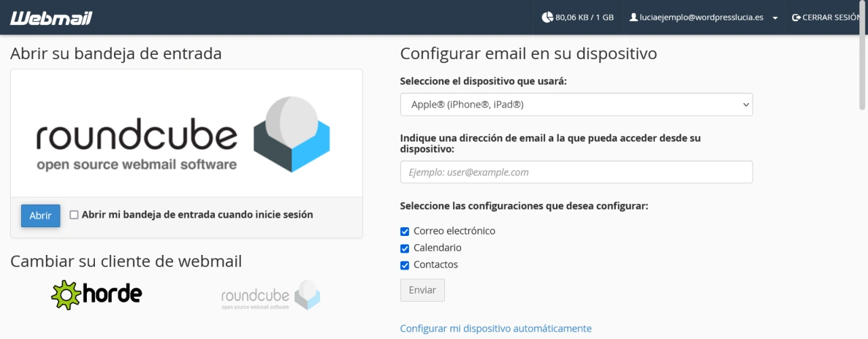The image size is (868, 339).
Task: Click the blue Abrir button
Action: (x=41, y=216)
